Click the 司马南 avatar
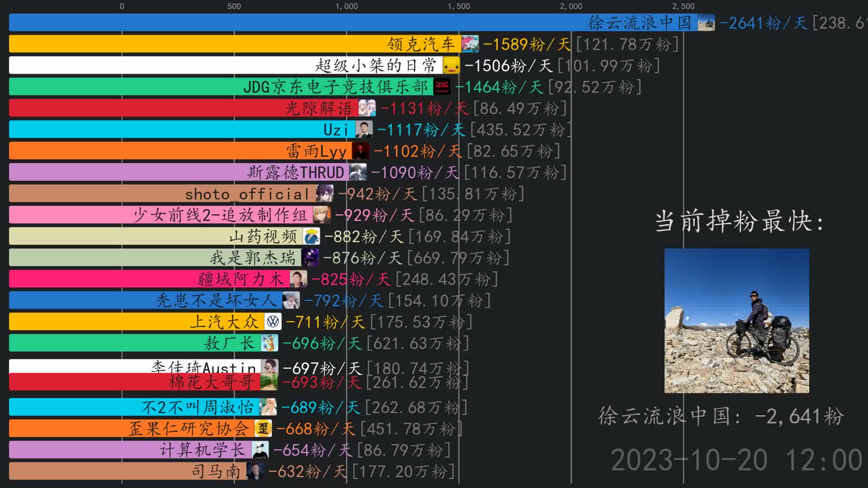 [255, 471]
